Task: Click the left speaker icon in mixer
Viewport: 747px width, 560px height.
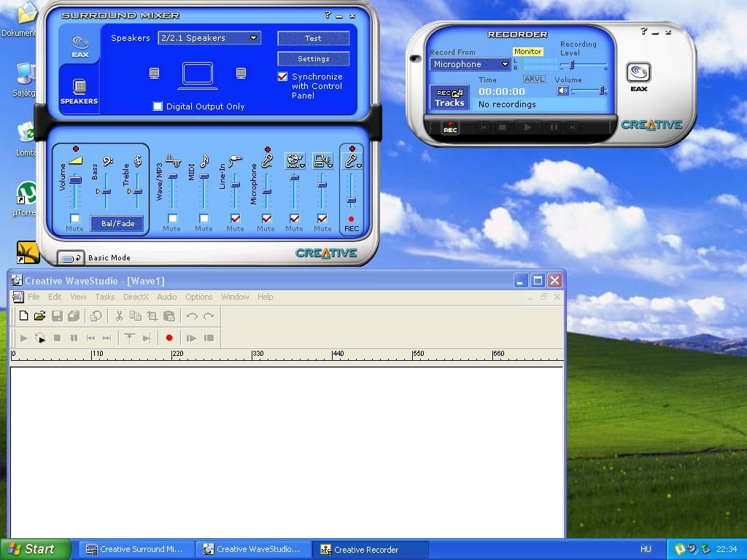Action: (154, 73)
